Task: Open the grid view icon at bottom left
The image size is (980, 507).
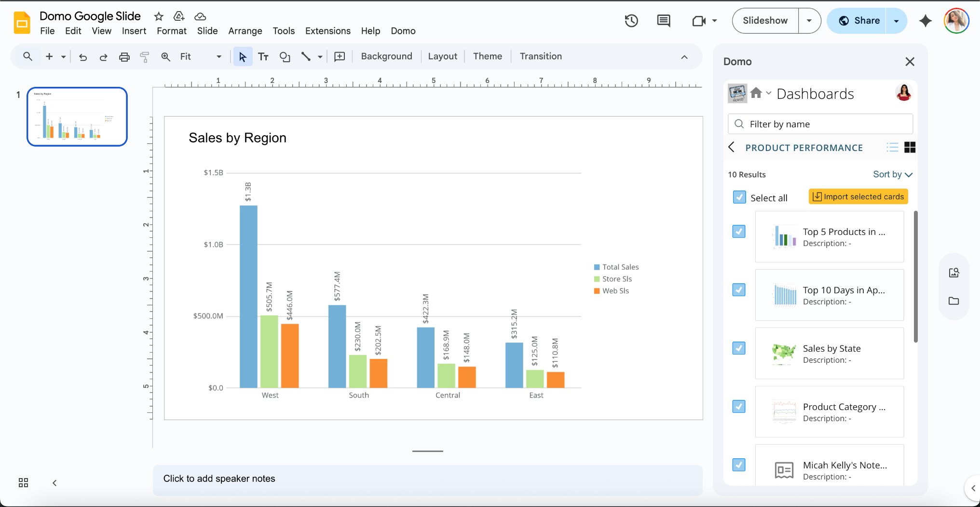Action: coord(23,482)
